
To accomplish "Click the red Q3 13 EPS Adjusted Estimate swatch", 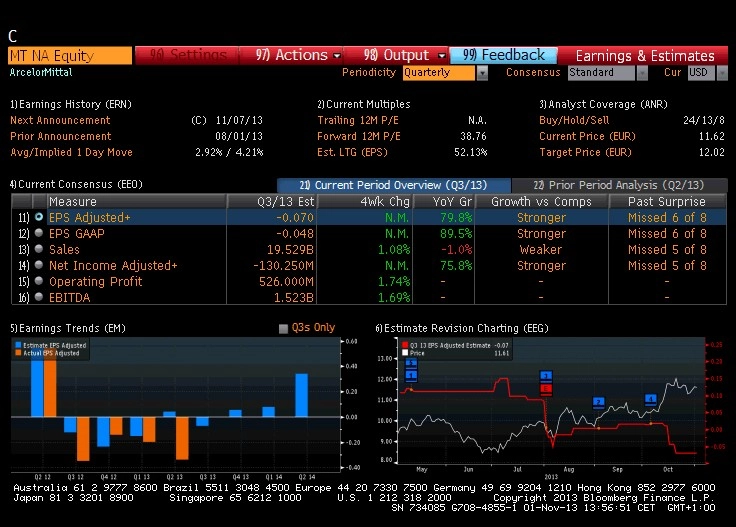I will pos(405,345).
